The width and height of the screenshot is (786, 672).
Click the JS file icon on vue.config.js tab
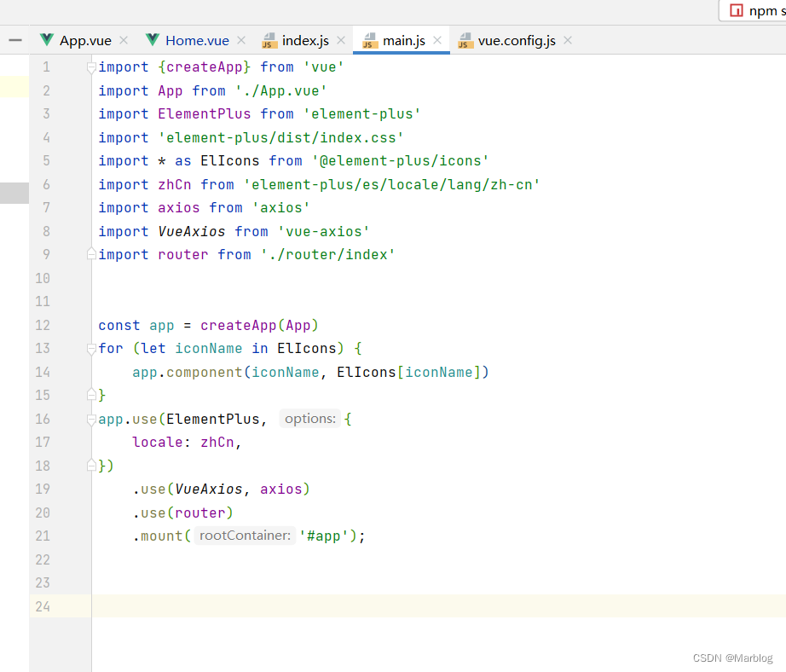tap(465, 41)
